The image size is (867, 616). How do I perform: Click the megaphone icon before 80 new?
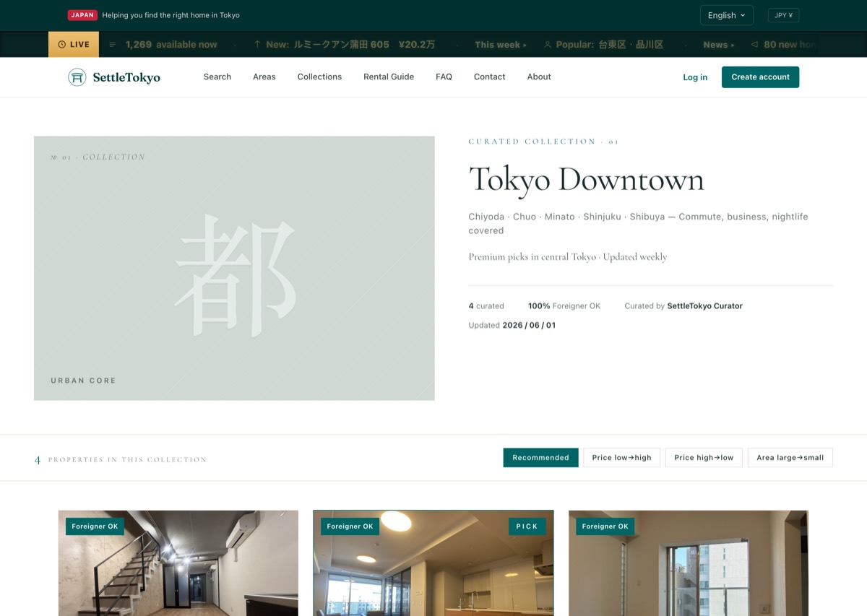point(754,45)
